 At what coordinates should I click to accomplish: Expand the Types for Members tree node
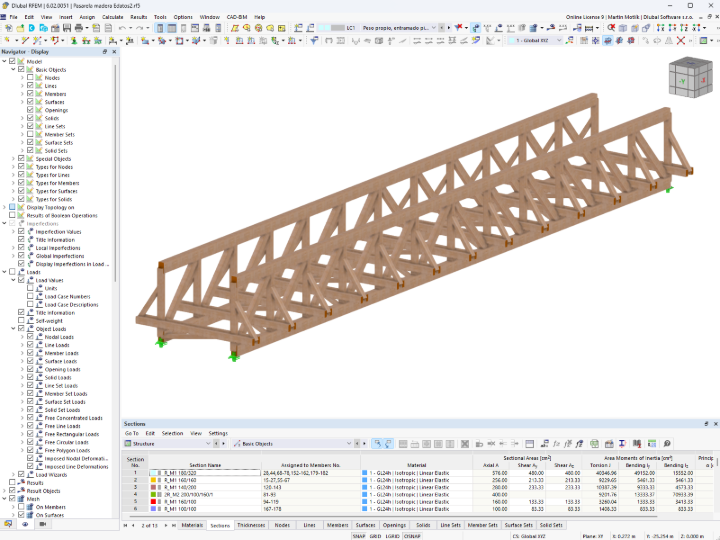(13, 183)
